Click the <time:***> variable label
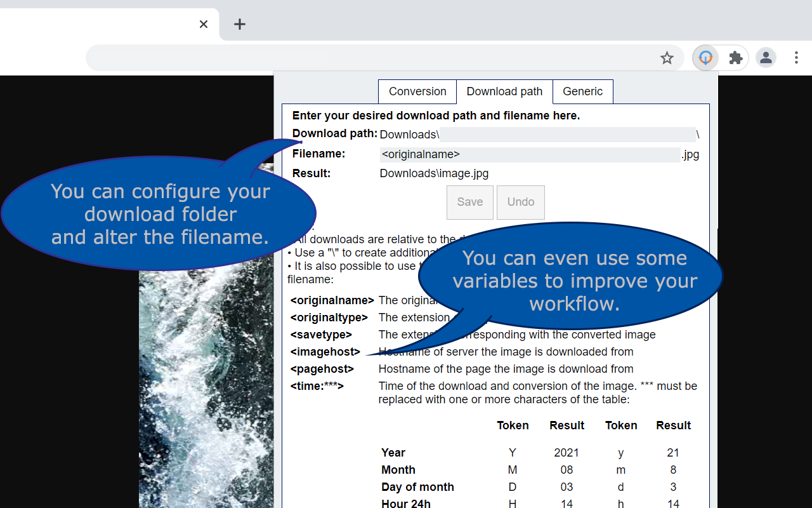This screenshot has height=508, width=812. 317,386
